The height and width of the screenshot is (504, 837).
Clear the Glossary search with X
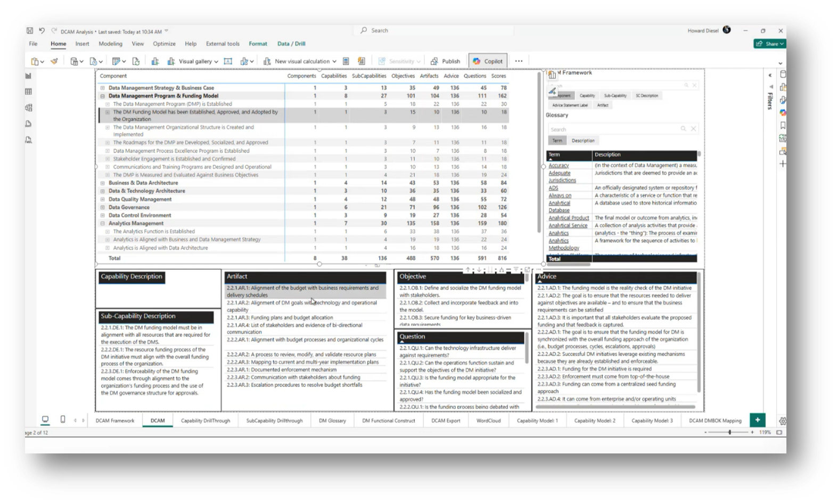point(693,129)
